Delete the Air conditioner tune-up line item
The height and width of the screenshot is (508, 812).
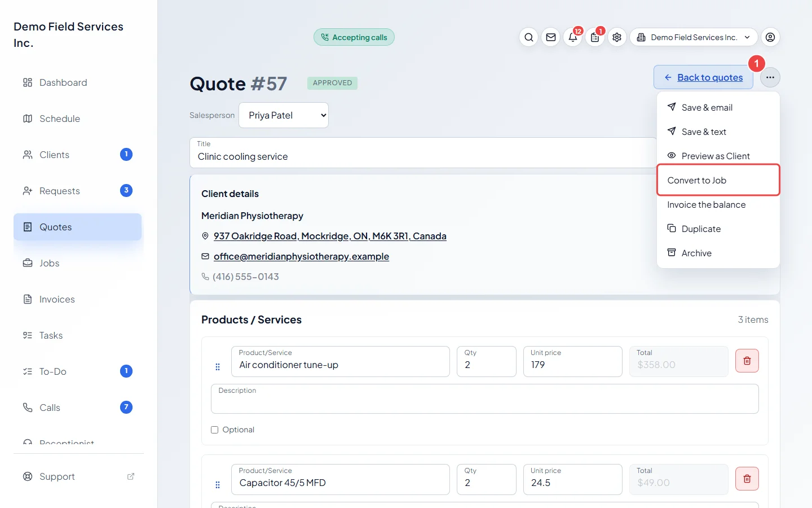(x=747, y=361)
